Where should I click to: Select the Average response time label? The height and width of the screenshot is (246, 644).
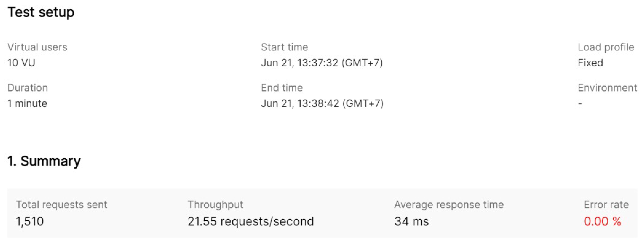(x=449, y=204)
